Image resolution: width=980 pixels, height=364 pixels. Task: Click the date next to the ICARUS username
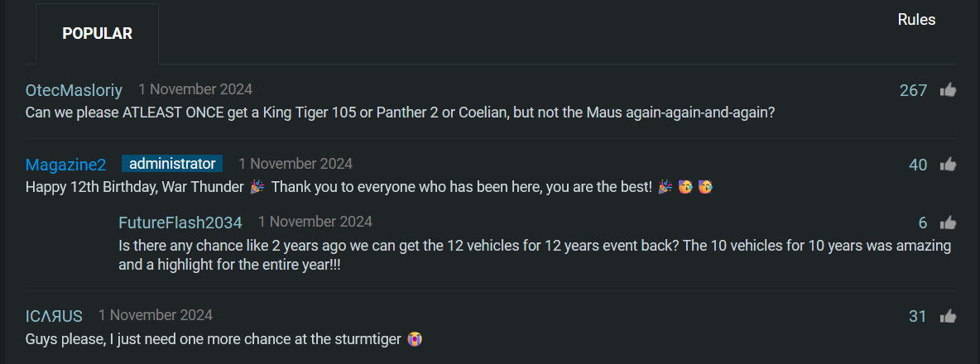[156, 315]
